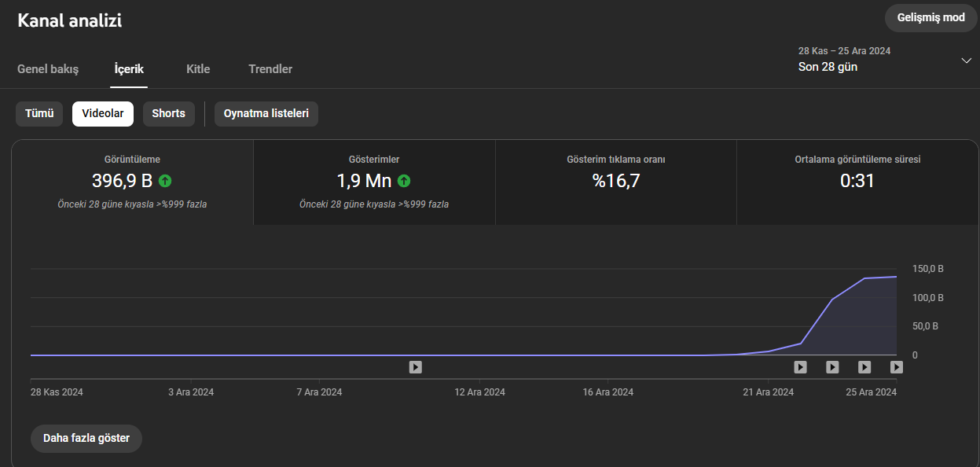980x467 pixels.
Task: Select the Oynatma listeleri filter chip
Action: click(x=266, y=114)
